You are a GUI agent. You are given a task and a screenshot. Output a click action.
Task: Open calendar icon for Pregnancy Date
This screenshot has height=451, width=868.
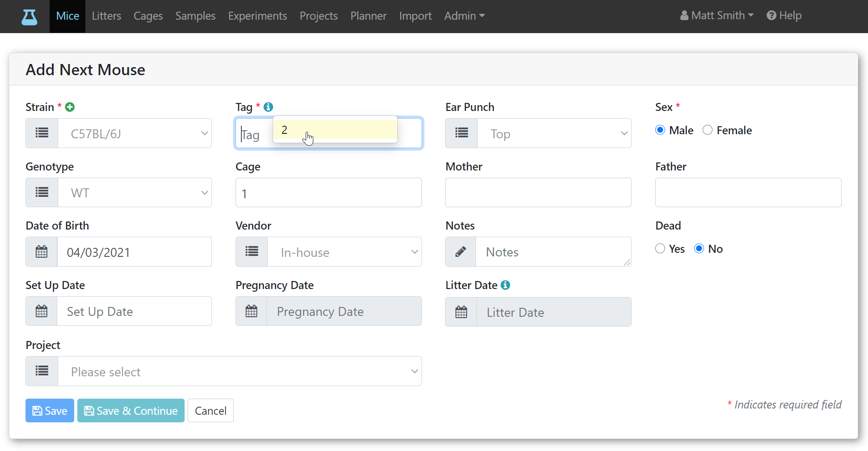(x=252, y=311)
